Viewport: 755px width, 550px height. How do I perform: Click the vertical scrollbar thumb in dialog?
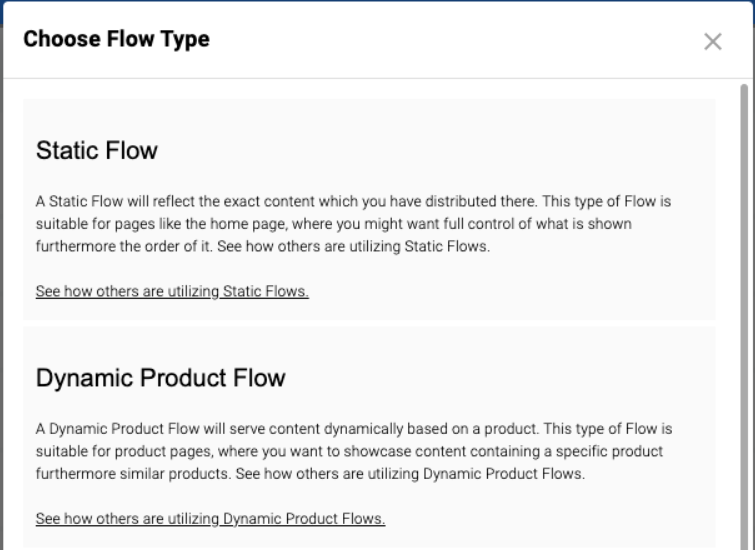coord(743,300)
